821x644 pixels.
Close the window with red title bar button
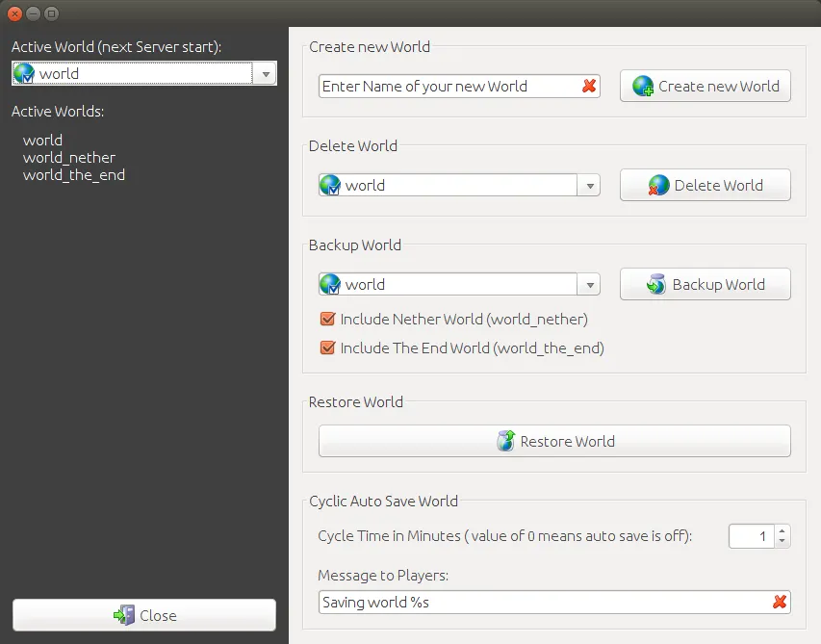click(x=15, y=13)
